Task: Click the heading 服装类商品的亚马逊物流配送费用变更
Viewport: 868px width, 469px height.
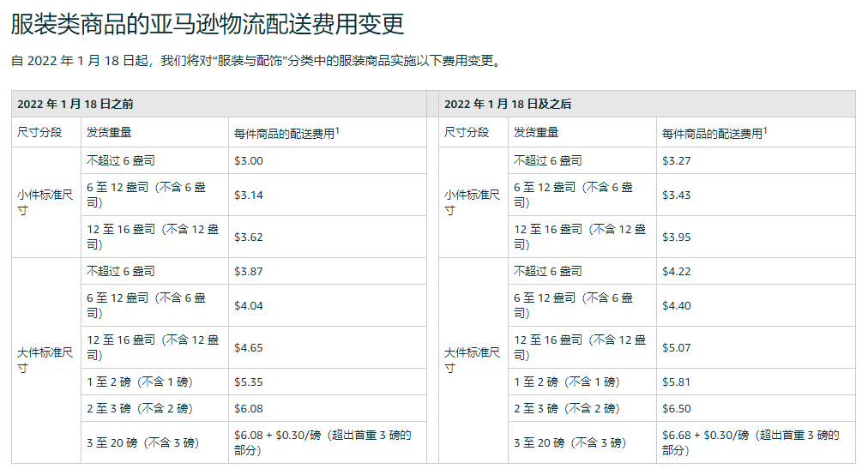Action: pos(208,24)
